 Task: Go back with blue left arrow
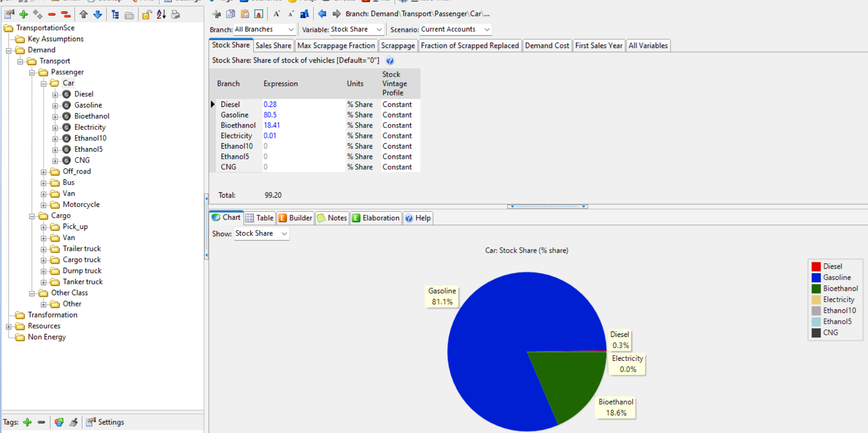coord(322,14)
